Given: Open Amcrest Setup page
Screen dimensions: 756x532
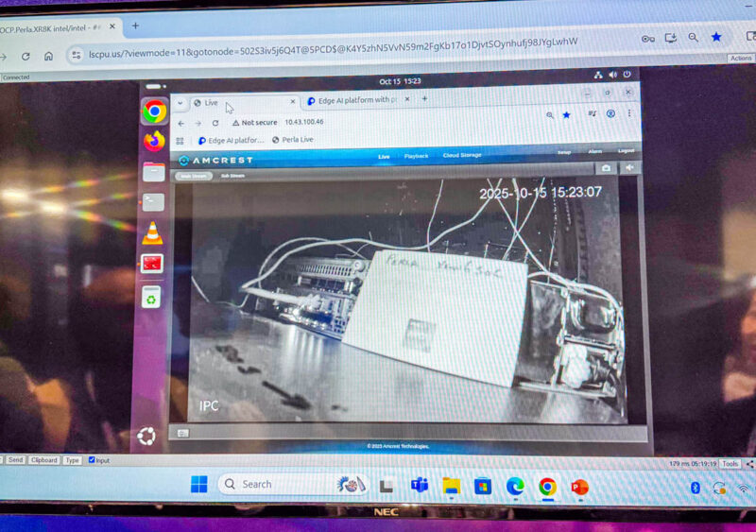Looking at the screenshot, I should (564, 152).
